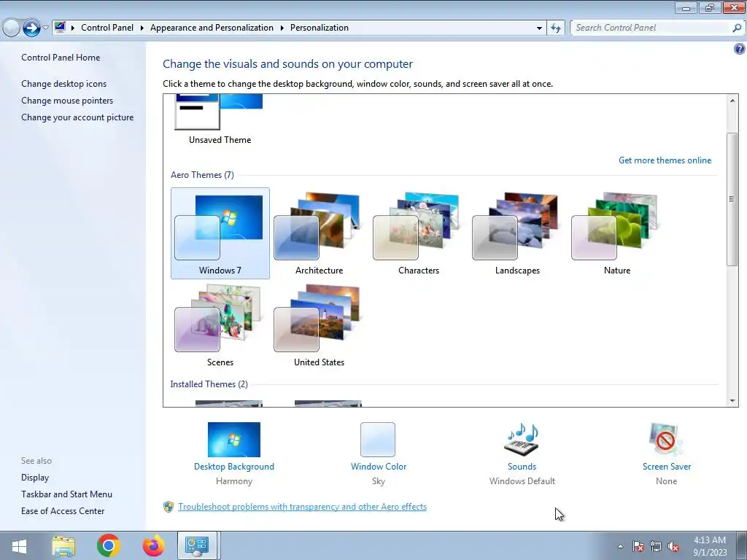Click the Sounds label link
Viewport: 747px width, 560px height.
pyautogui.click(x=522, y=467)
